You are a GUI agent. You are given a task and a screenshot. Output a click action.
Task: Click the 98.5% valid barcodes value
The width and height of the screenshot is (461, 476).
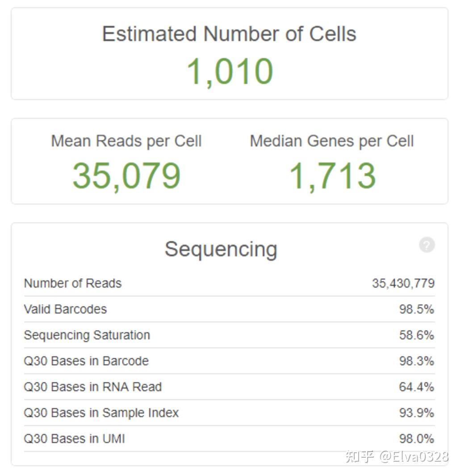[417, 309]
